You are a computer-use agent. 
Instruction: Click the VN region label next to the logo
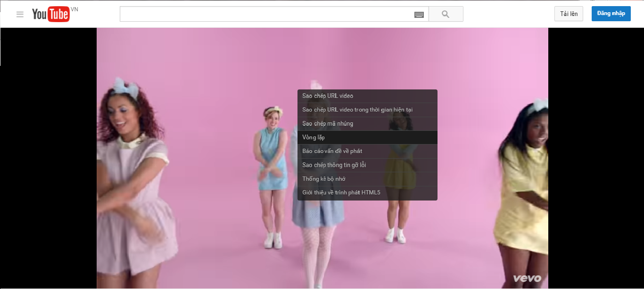75,8
